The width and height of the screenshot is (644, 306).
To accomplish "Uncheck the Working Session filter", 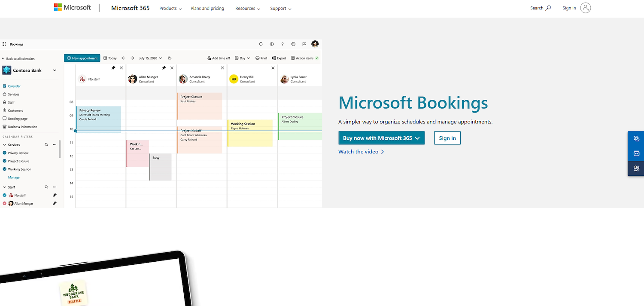I will coord(5,169).
